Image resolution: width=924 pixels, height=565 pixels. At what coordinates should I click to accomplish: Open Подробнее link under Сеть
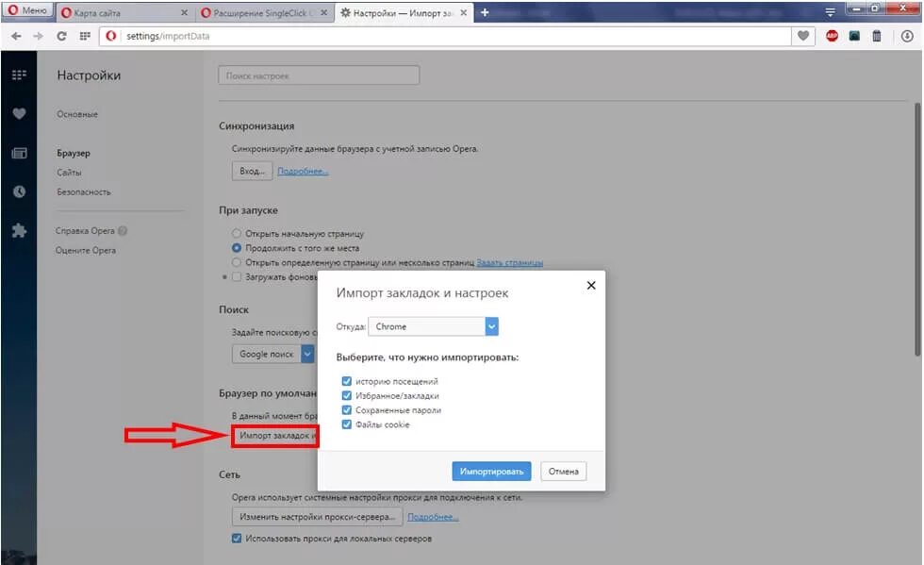coord(433,517)
